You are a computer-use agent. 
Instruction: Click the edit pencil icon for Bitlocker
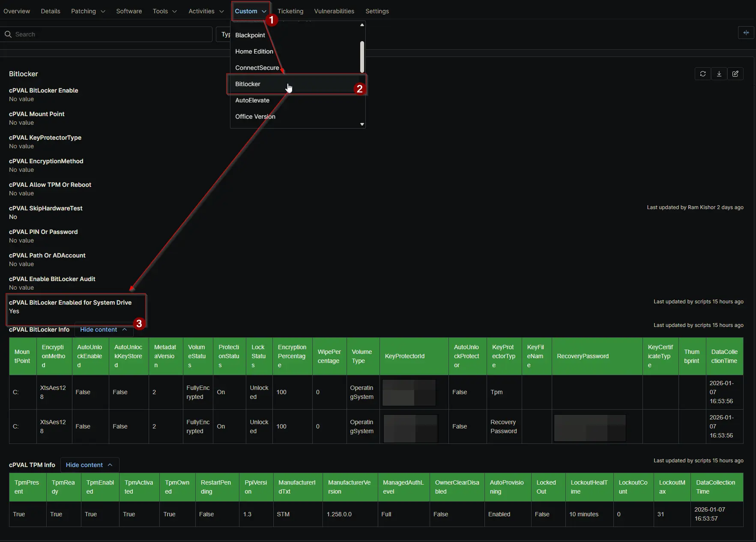[735, 74]
